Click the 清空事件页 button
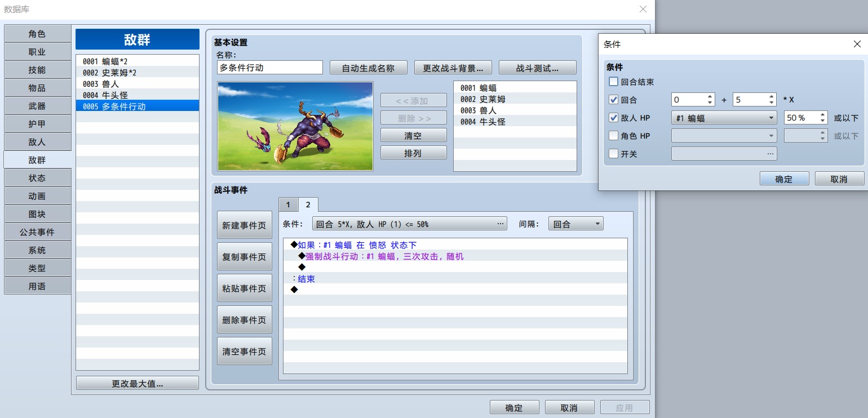The height and width of the screenshot is (418, 868). (245, 352)
